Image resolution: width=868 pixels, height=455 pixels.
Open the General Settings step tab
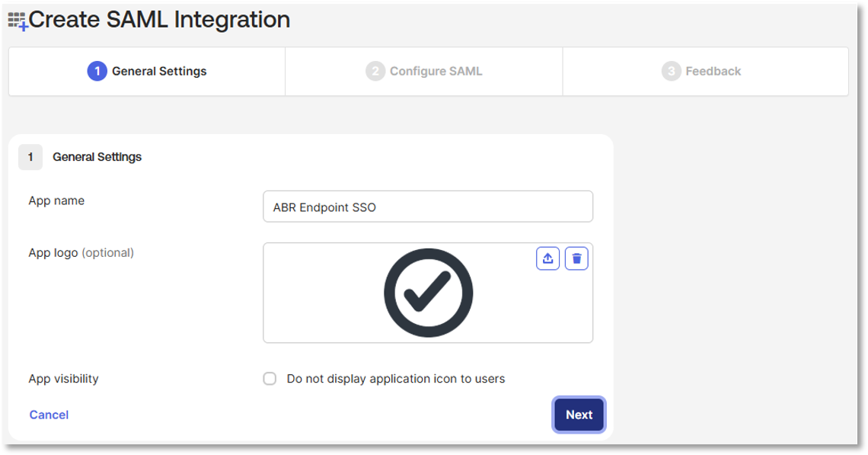(147, 72)
